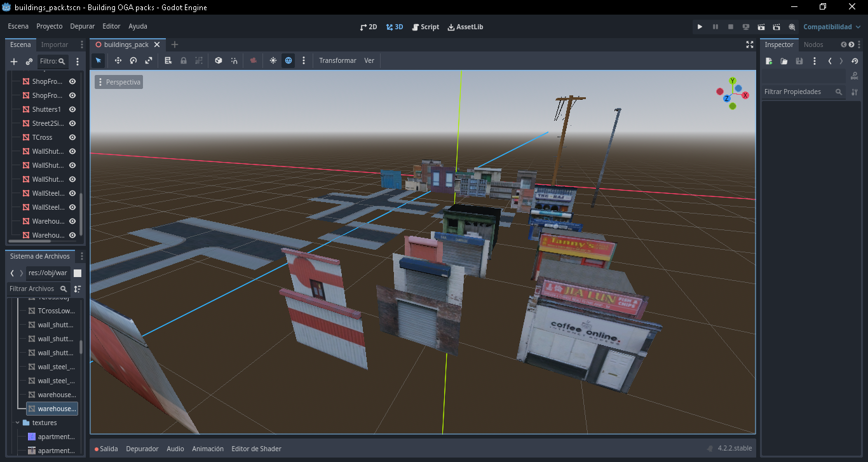This screenshot has width=868, height=462.
Task: Switch to the 2D workspace
Action: pos(369,27)
